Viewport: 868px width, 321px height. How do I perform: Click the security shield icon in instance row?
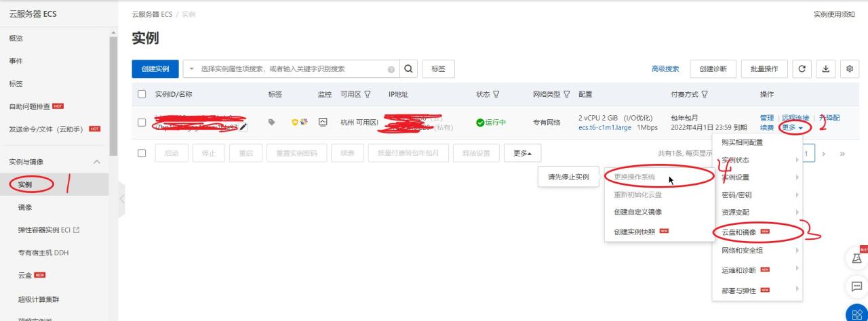pyautogui.click(x=295, y=123)
